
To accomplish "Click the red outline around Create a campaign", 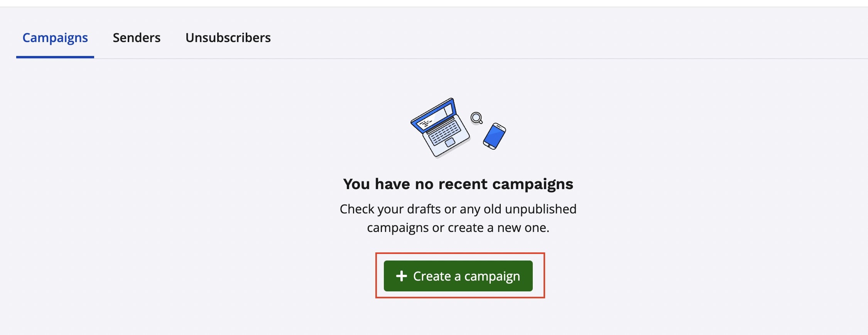I will click(460, 254).
